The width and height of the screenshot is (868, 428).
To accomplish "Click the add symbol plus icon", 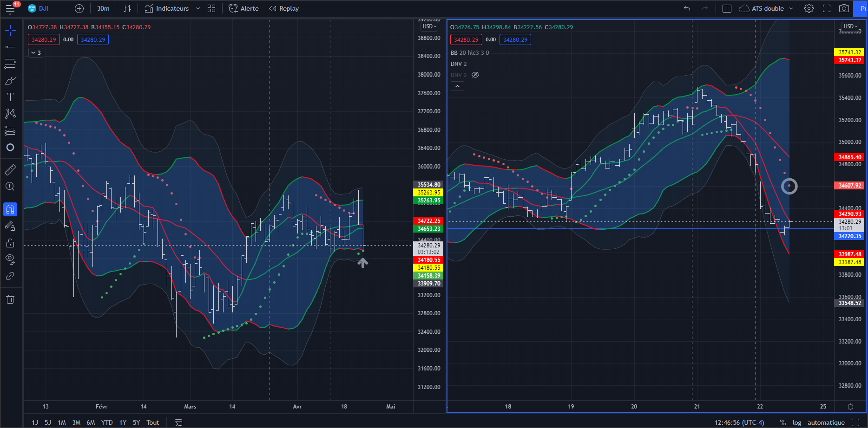I will pos(79,8).
